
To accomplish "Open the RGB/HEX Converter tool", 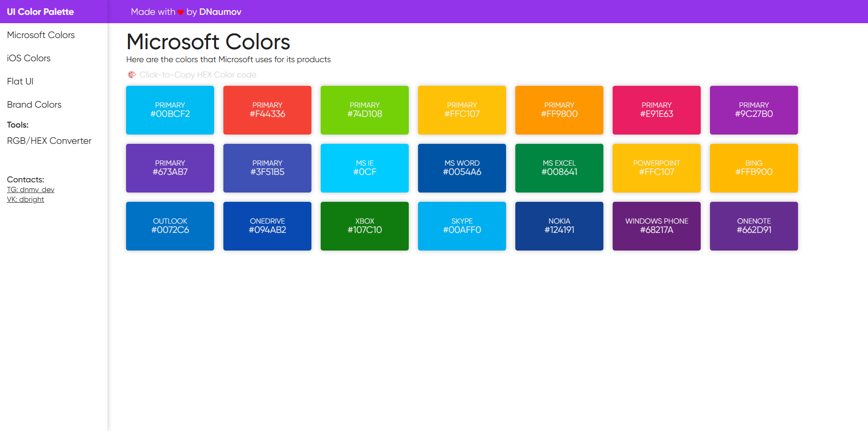I will 49,141.
